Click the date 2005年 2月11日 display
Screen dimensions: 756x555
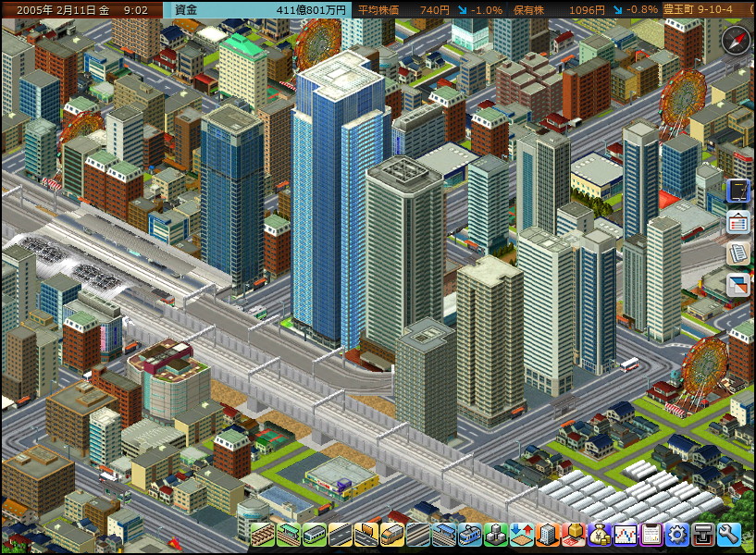64,9
